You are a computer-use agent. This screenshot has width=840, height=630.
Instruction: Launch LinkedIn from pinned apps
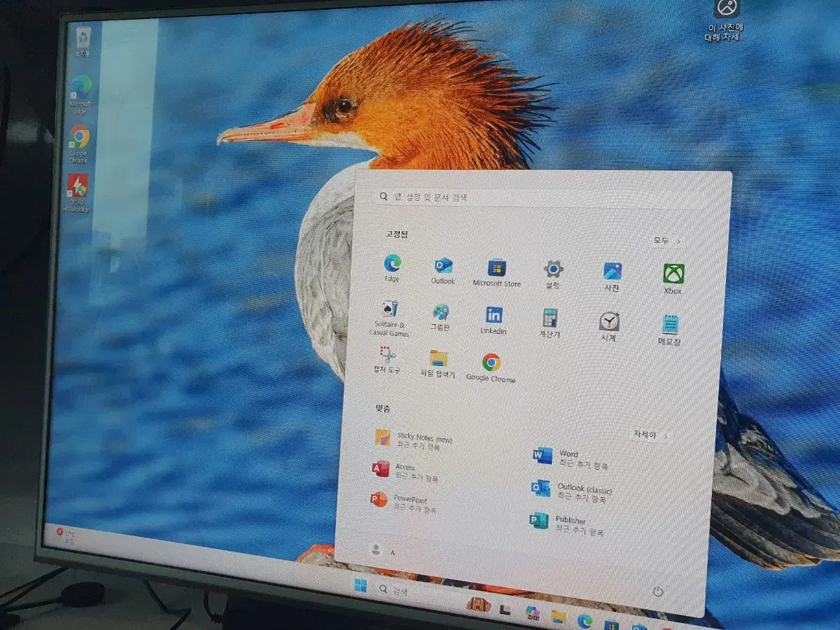493,321
